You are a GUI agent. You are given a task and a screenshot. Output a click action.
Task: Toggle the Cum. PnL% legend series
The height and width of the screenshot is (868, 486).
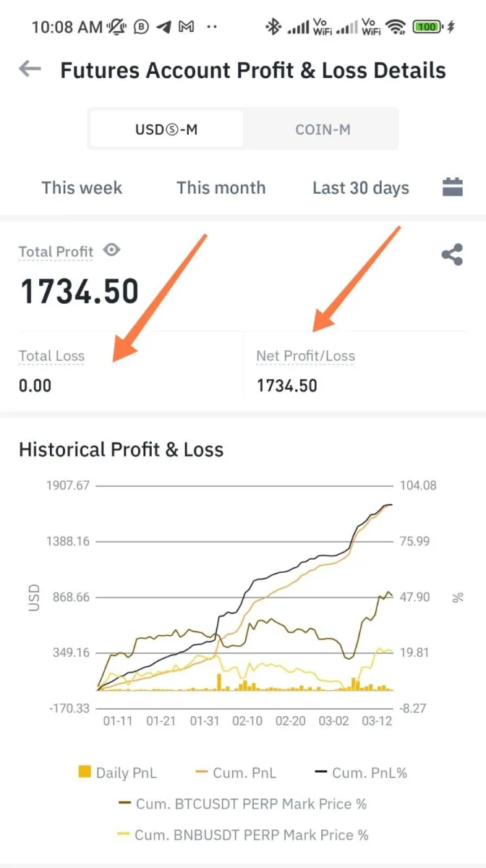[x=361, y=773]
